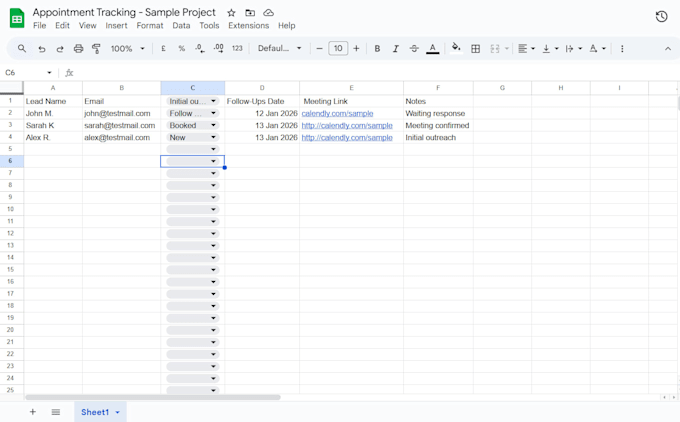Hide the menus with the chevron
The width and height of the screenshot is (680, 422).
668,49
